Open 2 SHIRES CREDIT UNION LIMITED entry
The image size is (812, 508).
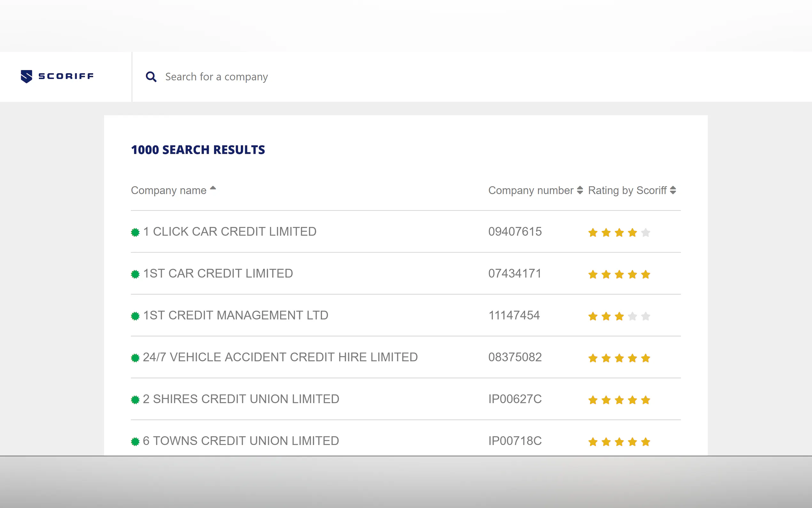(241, 399)
